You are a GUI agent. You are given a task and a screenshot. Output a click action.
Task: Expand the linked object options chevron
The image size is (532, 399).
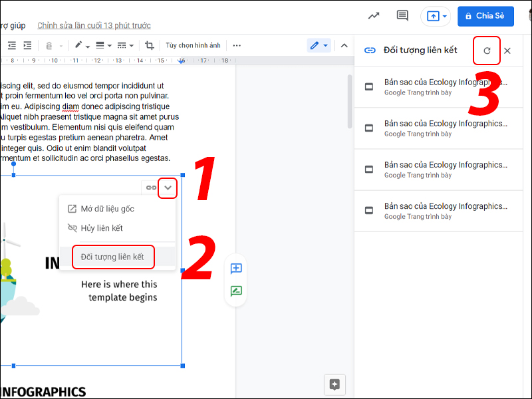pos(168,188)
